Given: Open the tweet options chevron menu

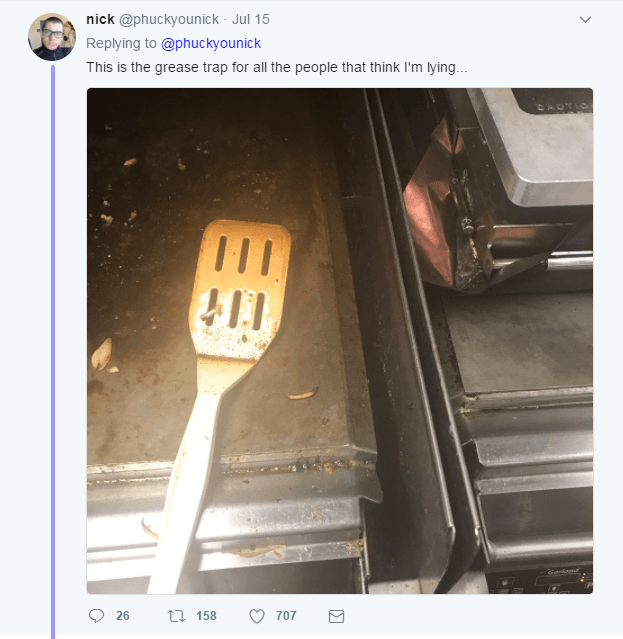Looking at the screenshot, I should click(x=585, y=19).
